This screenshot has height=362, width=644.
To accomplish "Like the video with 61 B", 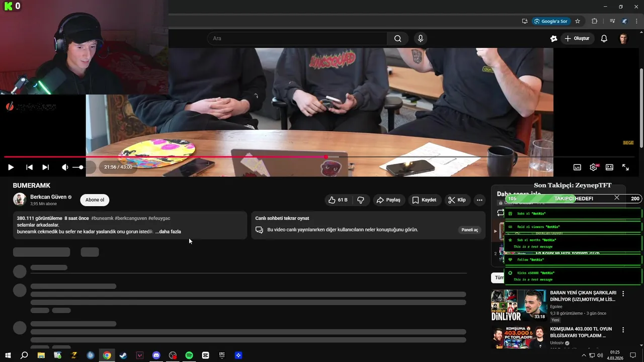I will 338,200.
